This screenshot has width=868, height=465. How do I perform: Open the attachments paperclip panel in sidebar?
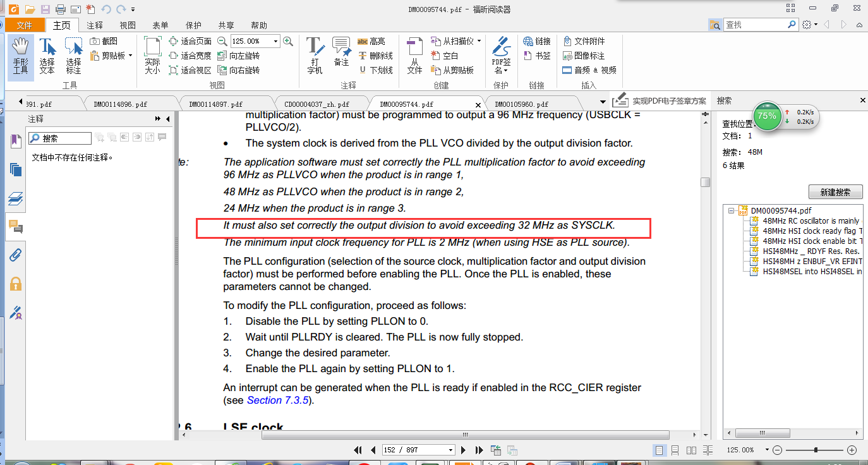(x=15, y=255)
